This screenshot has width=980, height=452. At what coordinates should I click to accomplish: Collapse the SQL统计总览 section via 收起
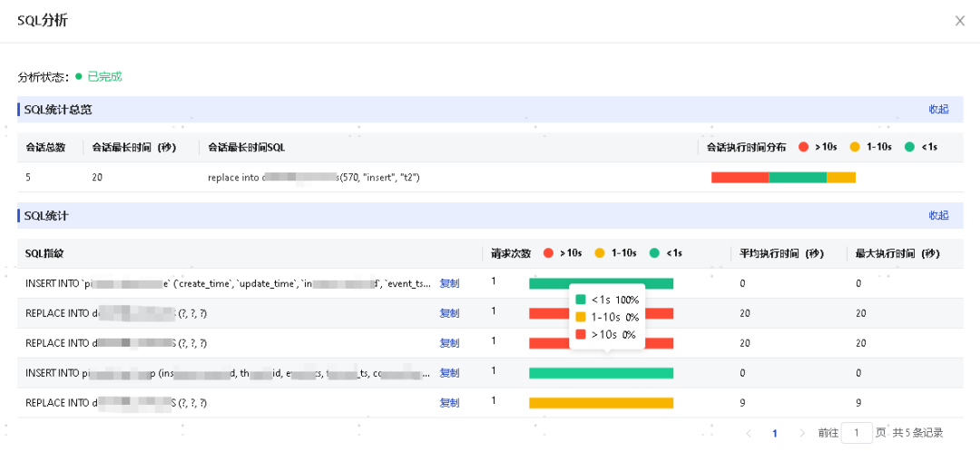click(938, 110)
